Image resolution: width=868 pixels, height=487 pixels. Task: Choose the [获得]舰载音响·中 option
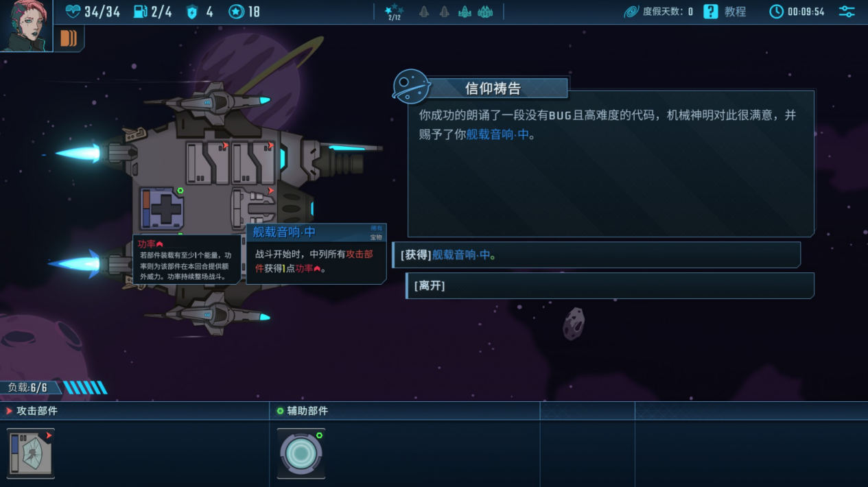[x=596, y=254]
